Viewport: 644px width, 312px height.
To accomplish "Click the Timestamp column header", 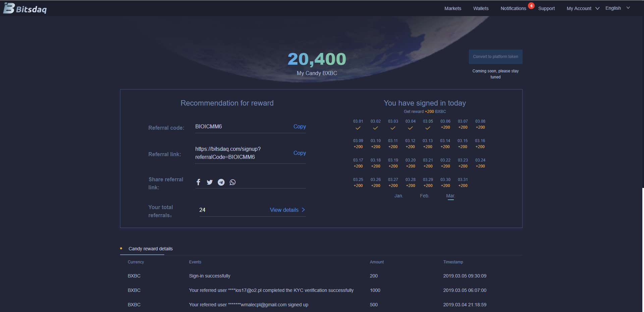I will point(453,262).
